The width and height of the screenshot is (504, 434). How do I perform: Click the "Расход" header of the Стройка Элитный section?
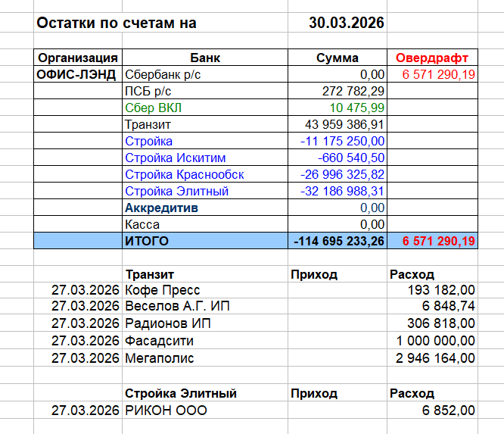pyautogui.click(x=432, y=393)
